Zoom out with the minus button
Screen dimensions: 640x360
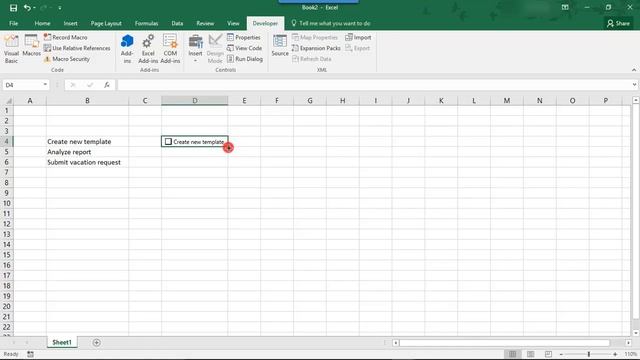(562, 354)
